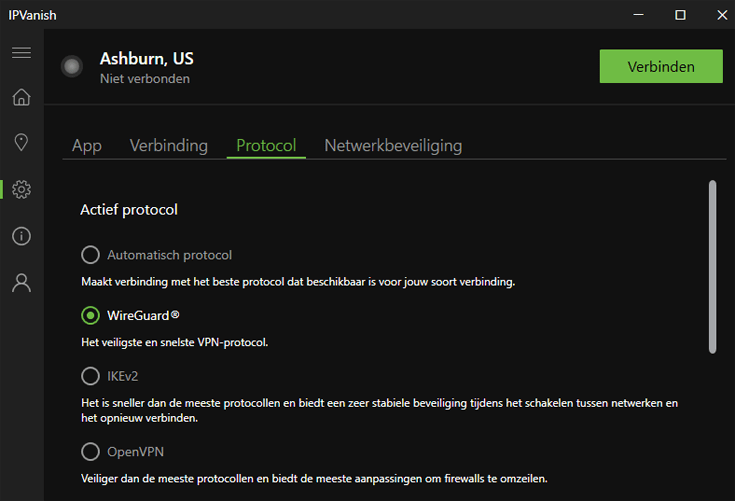This screenshot has width=735, height=501.
Task: Open the Account user icon
Action: 22,283
